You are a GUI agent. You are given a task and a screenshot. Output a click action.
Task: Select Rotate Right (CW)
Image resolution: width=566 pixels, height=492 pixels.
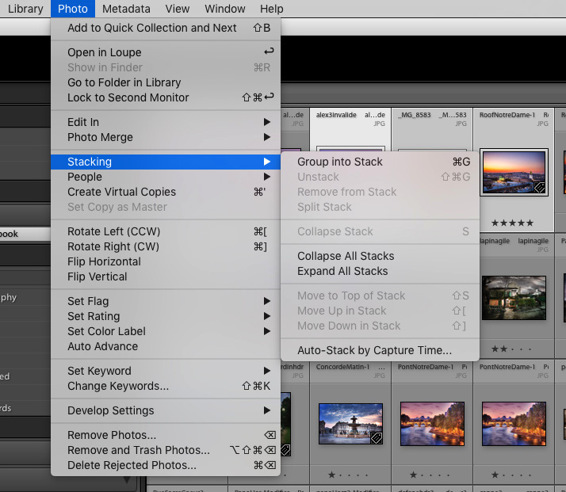[166, 247]
